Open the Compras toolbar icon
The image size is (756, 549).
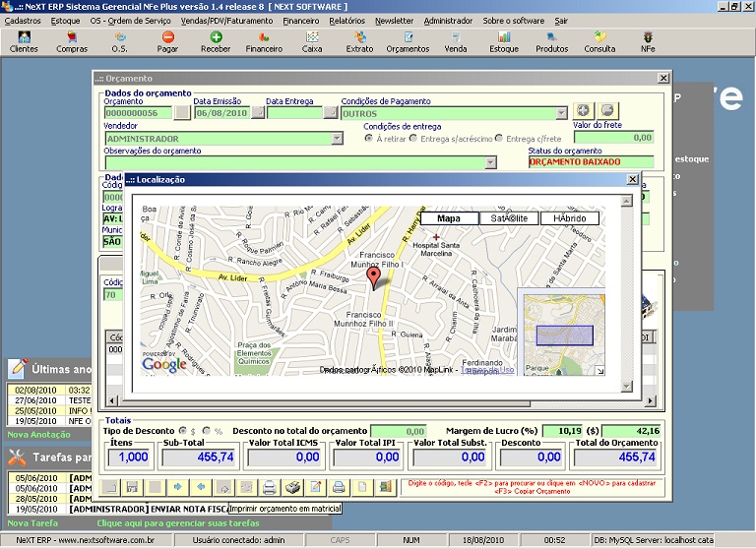72,42
